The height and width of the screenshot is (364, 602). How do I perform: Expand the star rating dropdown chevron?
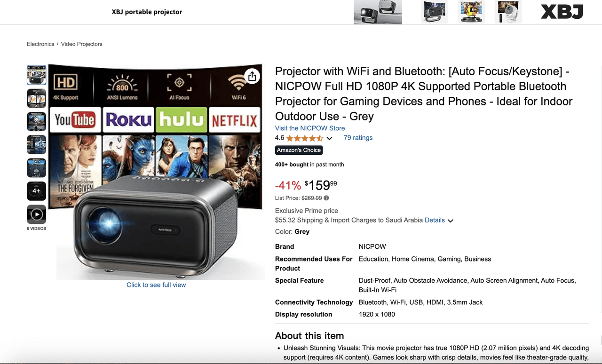click(329, 138)
